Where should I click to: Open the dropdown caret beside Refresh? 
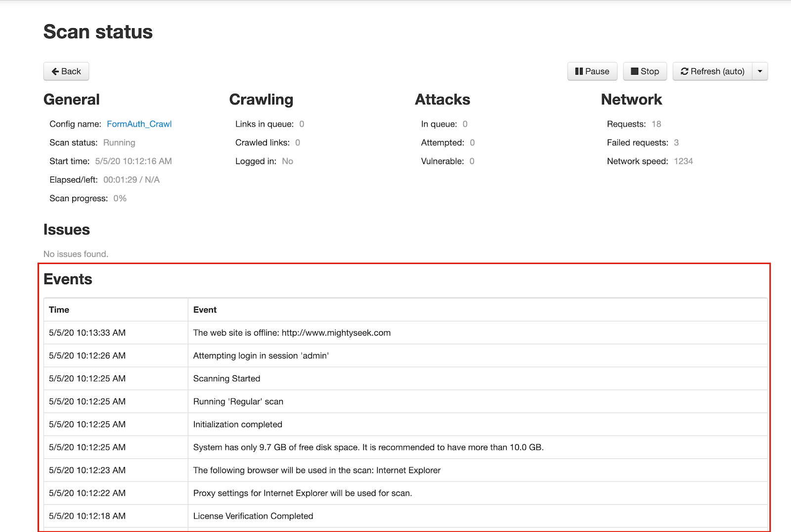[x=760, y=71]
